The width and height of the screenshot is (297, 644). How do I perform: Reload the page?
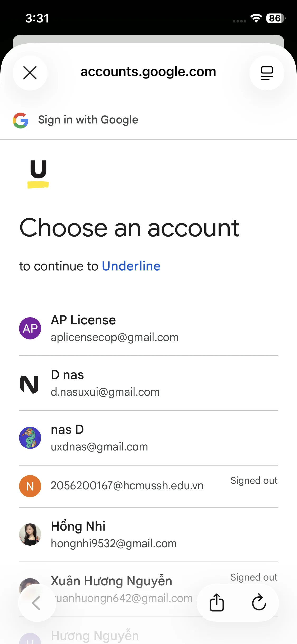(x=259, y=603)
